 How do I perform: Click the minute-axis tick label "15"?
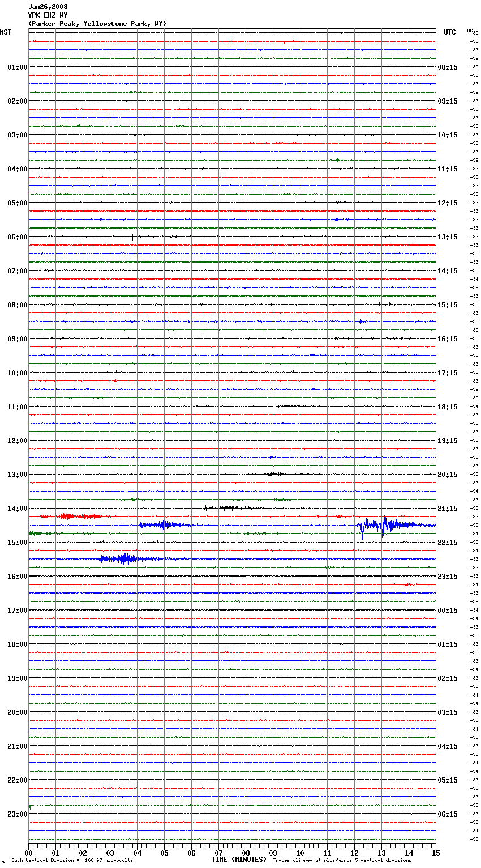point(436,853)
